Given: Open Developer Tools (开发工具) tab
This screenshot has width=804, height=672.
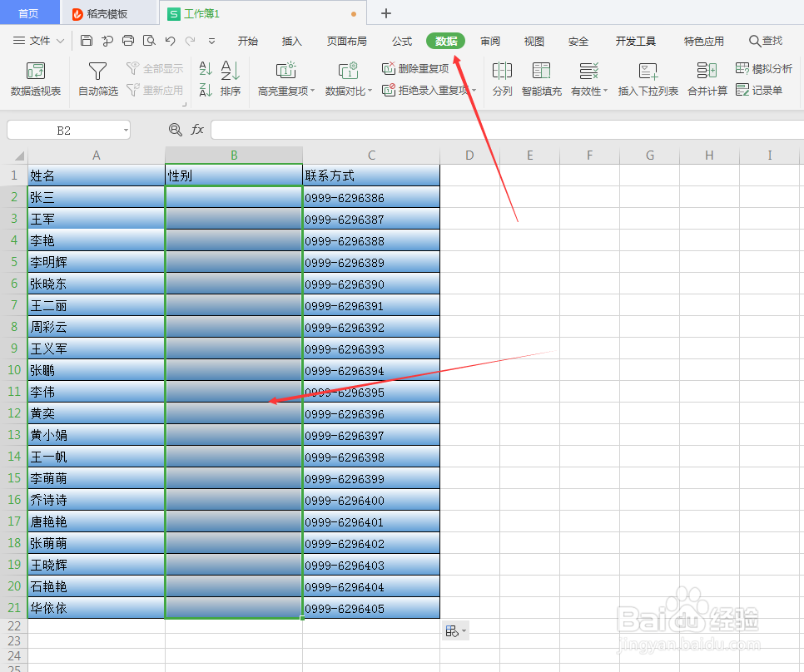Looking at the screenshot, I should pyautogui.click(x=636, y=41).
